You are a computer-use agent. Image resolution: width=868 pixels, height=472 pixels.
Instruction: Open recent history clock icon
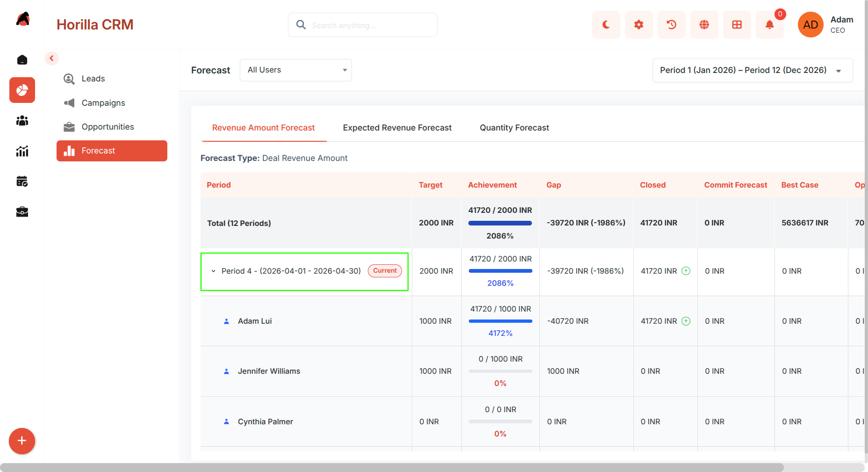[x=672, y=25]
